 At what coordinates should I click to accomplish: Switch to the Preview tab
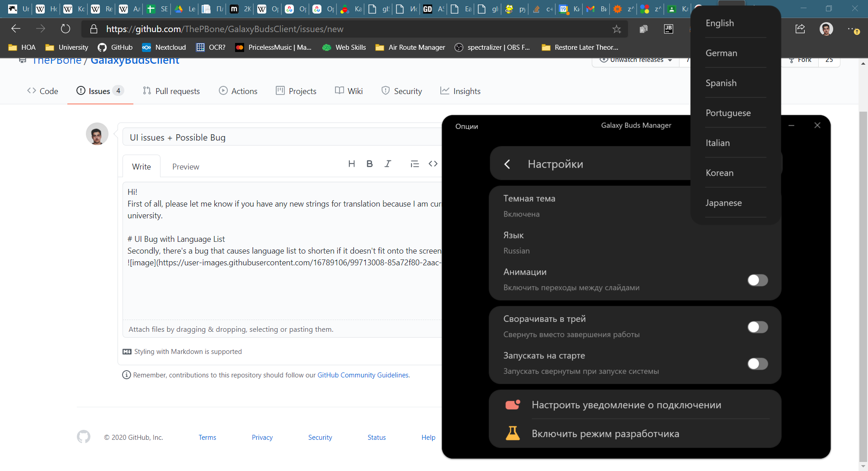click(185, 167)
